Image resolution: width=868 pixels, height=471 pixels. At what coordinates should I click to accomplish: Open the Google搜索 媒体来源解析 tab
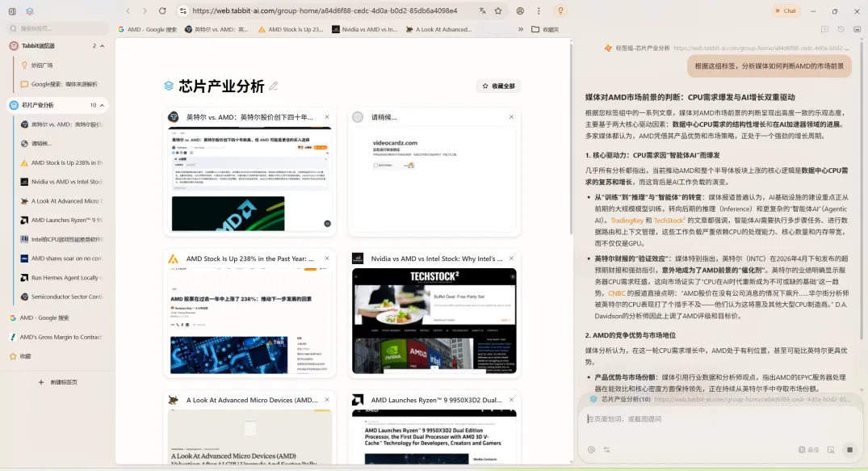click(x=61, y=84)
